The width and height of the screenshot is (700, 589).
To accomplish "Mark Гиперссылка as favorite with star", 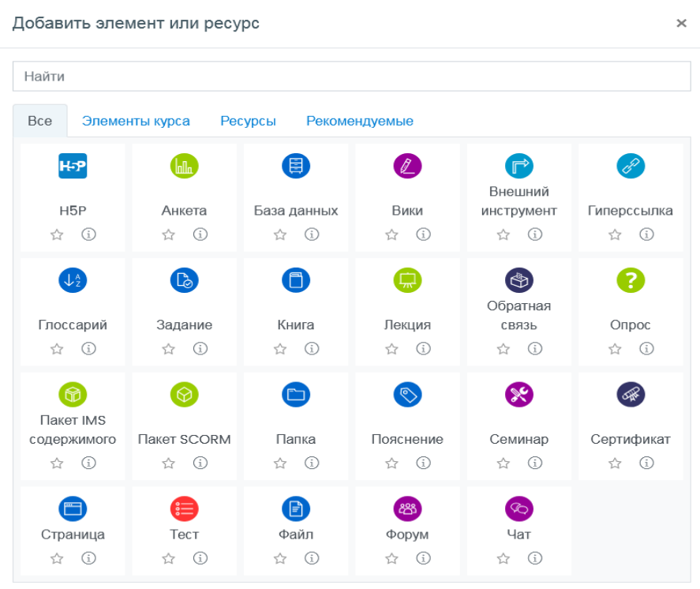I will click(615, 234).
